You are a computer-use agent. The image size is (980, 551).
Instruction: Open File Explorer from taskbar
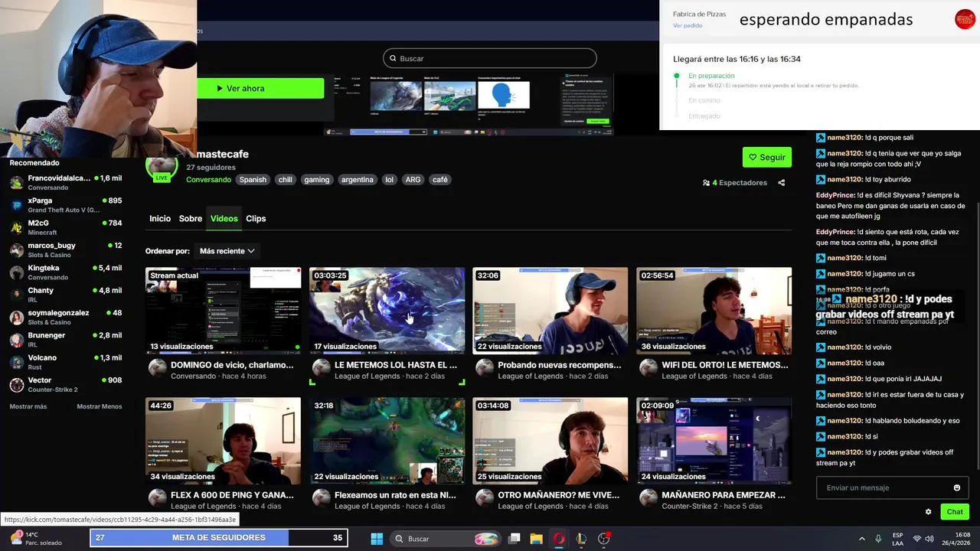pos(537,539)
